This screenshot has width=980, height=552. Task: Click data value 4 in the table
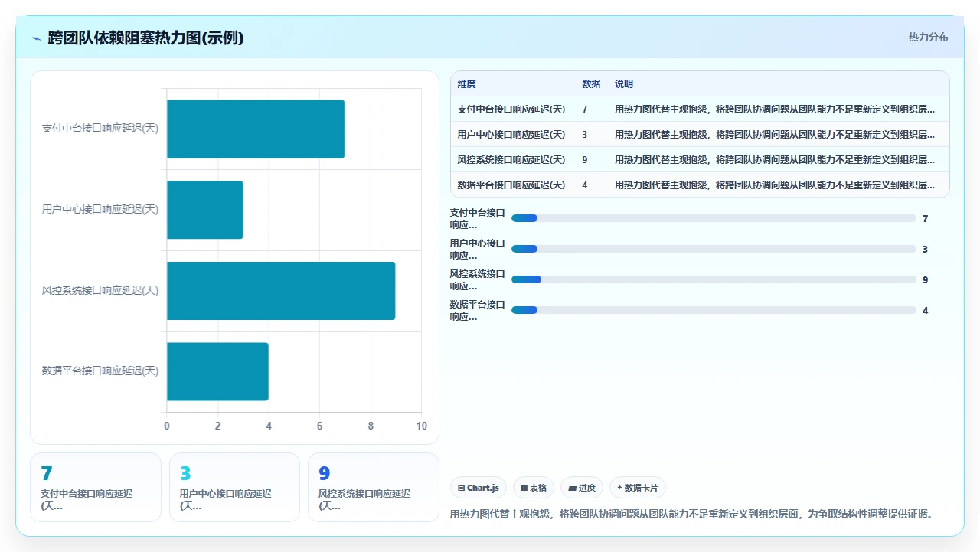[585, 185]
